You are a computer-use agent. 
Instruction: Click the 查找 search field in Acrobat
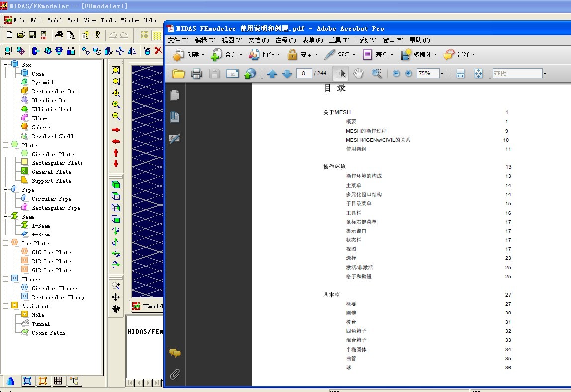point(517,74)
